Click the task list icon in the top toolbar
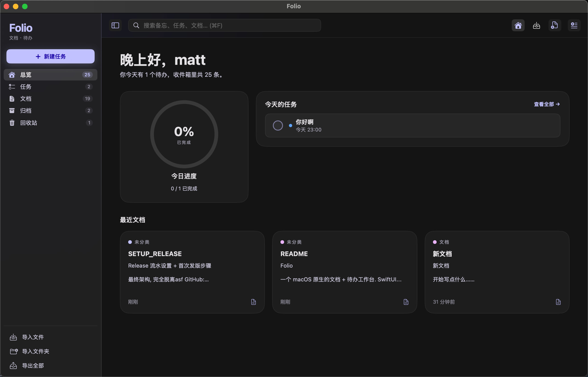The width and height of the screenshot is (588, 377). tap(574, 25)
